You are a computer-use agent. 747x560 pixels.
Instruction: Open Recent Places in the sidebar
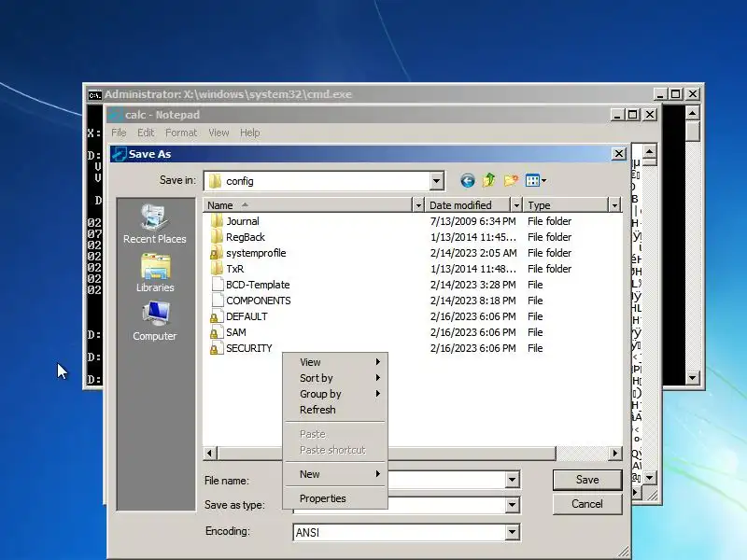point(154,224)
